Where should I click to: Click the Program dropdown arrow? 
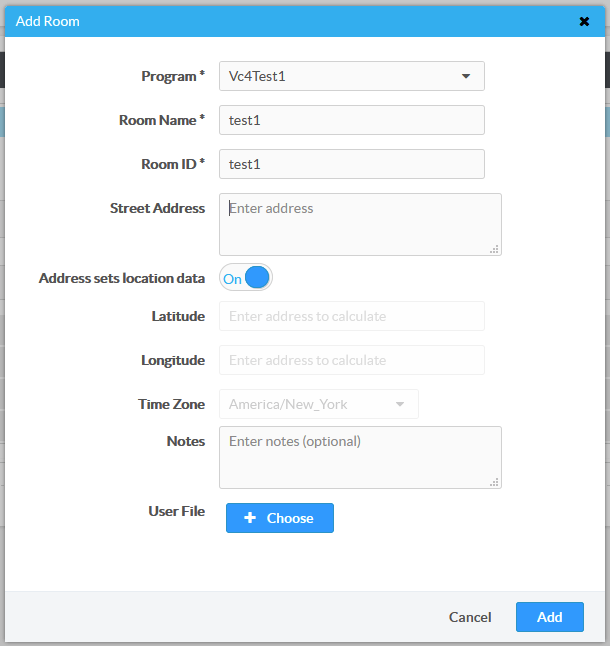pos(466,76)
